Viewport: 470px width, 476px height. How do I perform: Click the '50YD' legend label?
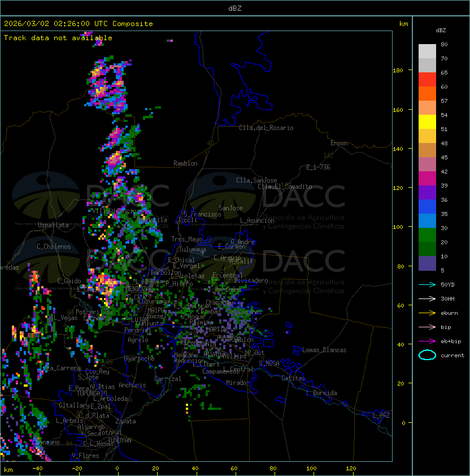click(x=447, y=284)
